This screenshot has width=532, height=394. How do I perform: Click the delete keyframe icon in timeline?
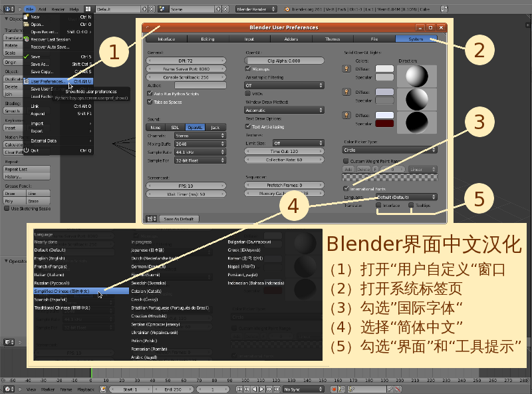398,389
